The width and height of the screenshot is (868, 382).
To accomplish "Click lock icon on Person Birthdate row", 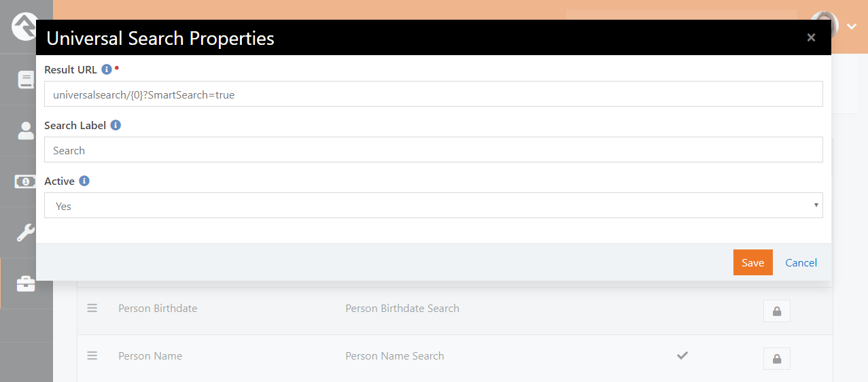I will coord(776,311).
